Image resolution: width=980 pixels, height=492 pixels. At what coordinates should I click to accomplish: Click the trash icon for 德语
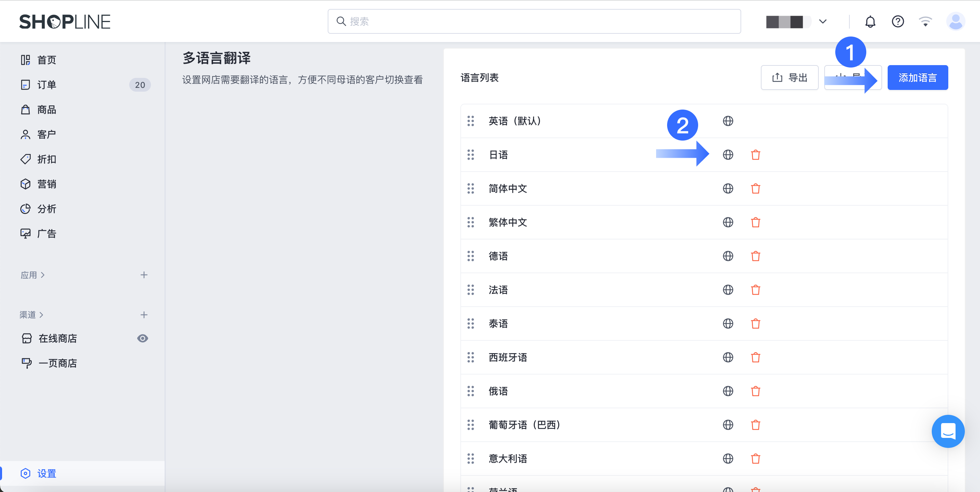click(755, 256)
